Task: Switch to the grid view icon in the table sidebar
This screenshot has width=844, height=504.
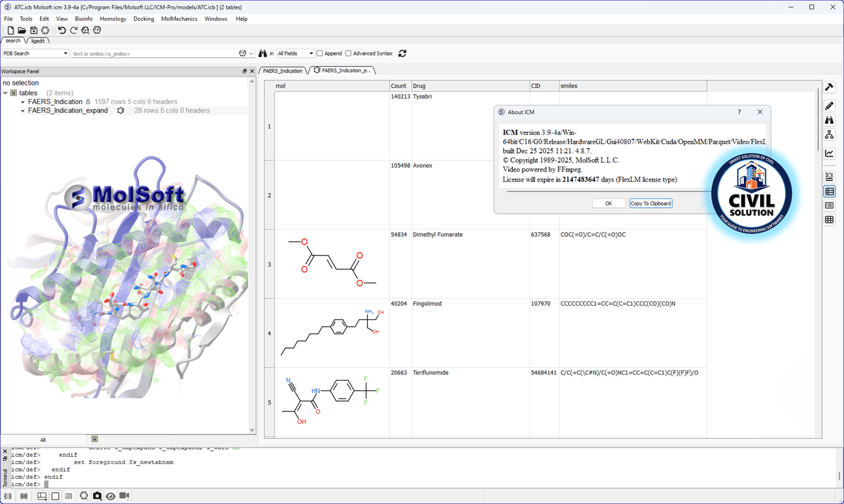Action: tap(829, 220)
